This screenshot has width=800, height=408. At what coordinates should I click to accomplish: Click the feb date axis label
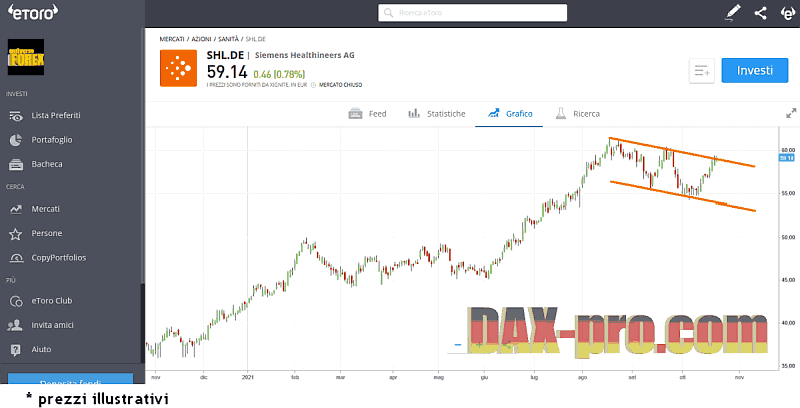pyautogui.click(x=295, y=377)
